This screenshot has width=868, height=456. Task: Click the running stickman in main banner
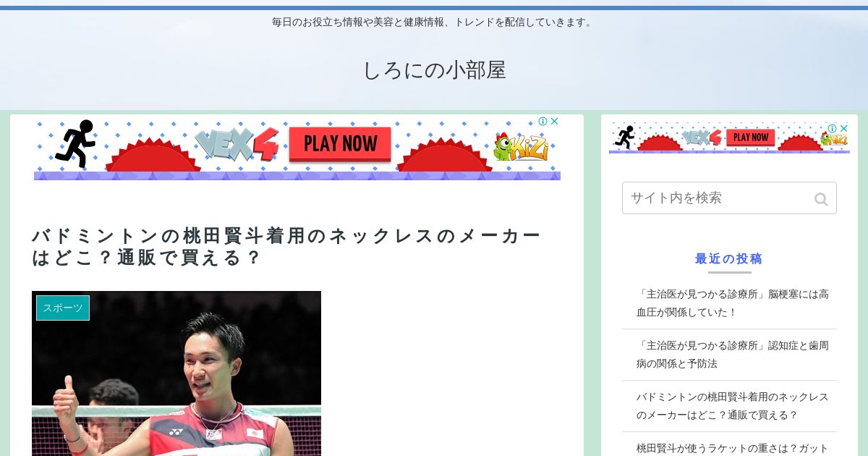click(75, 143)
